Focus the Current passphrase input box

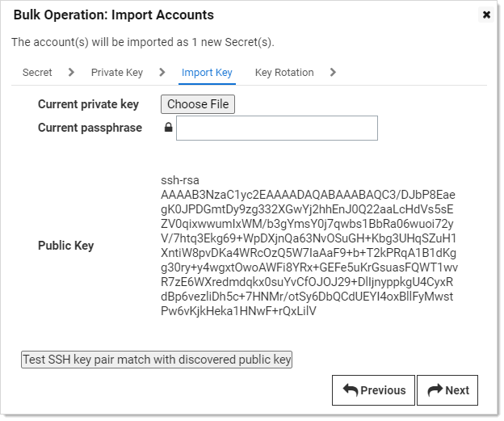click(277, 128)
